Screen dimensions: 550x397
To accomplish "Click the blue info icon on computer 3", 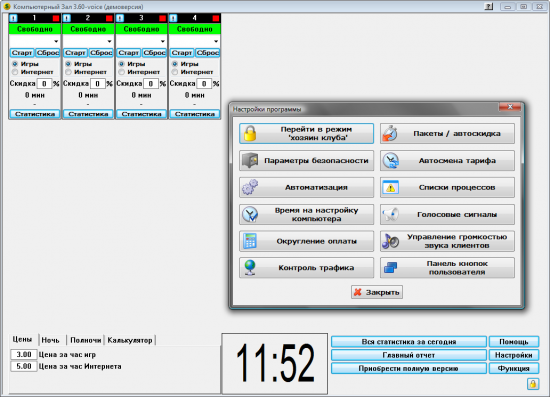I will (120, 18).
